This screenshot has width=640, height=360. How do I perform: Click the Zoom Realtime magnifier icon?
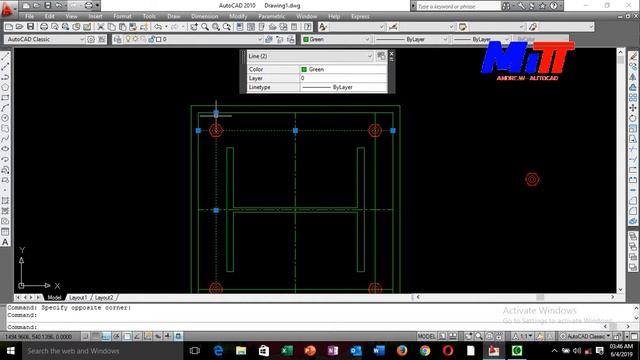click(x=205, y=27)
